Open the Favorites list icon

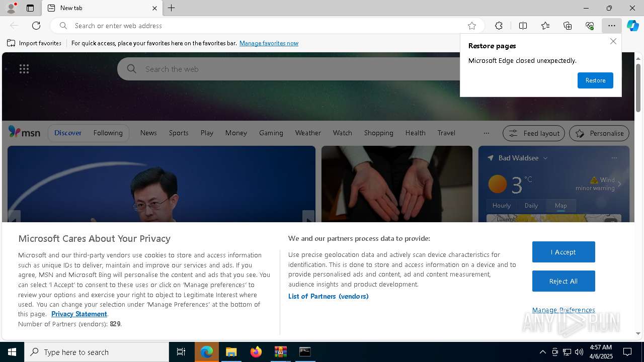[x=545, y=26]
